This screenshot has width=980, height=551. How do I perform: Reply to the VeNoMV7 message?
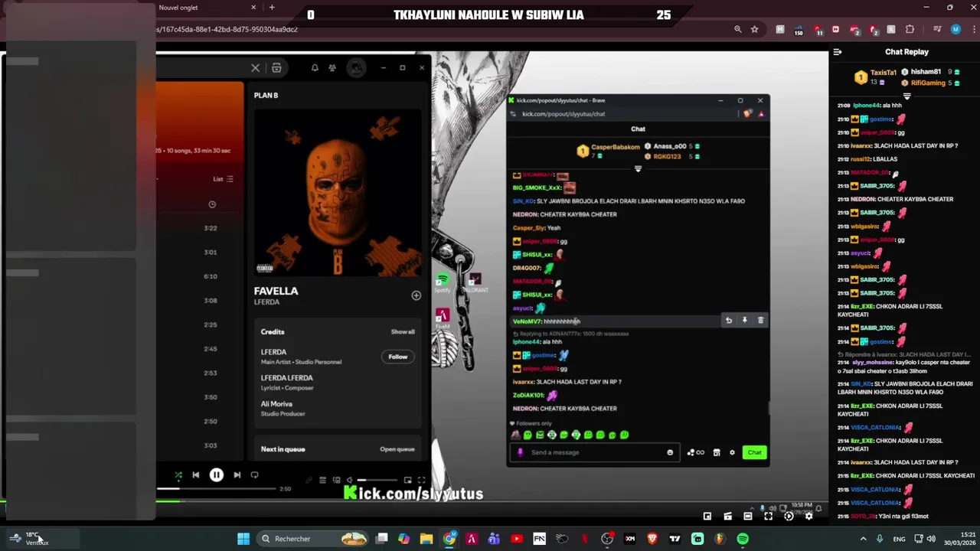click(729, 321)
